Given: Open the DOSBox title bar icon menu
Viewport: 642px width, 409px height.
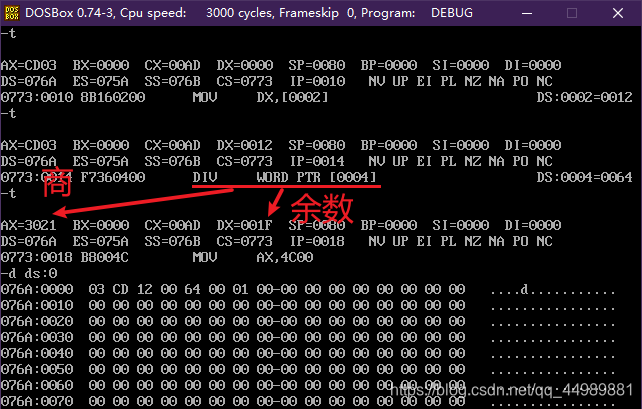Looking at the screenshot, I should point(11,13).
